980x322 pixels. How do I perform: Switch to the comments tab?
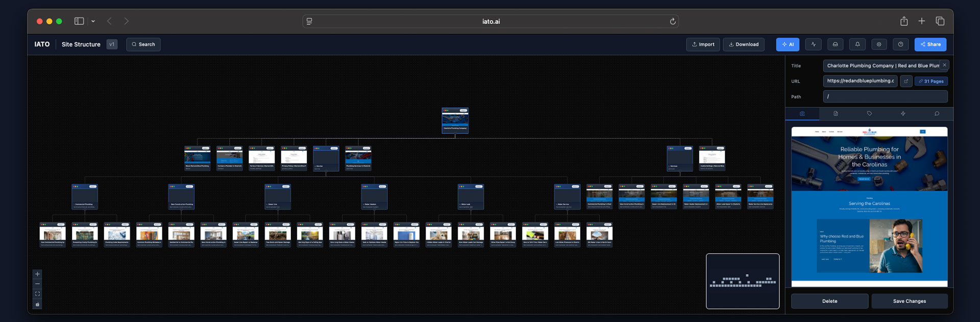coord(937,113)
